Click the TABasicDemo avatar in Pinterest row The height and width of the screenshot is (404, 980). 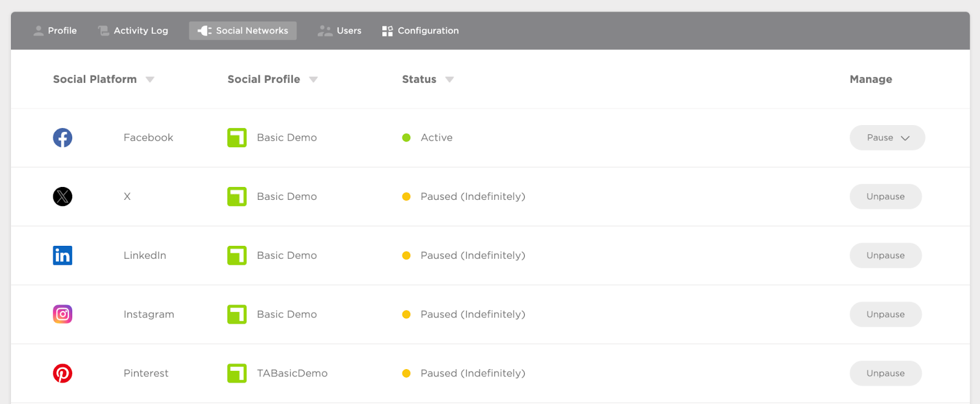point(237,373)
